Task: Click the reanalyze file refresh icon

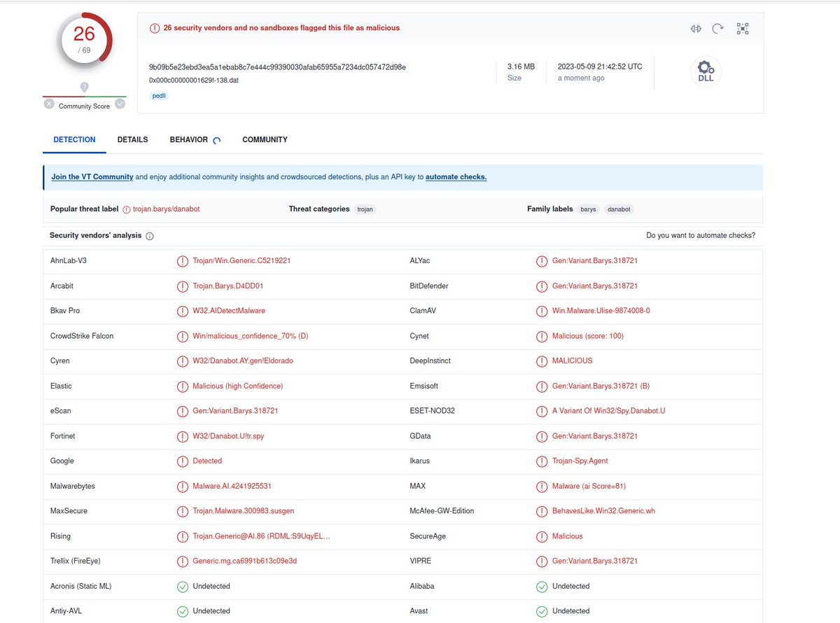Action: coord(718,29)
